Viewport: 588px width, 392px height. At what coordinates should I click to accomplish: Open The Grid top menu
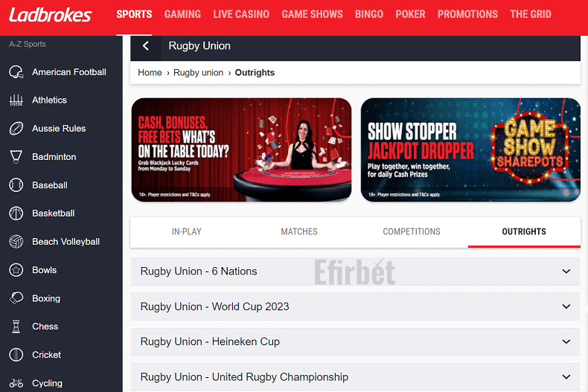pyautogui.click(x=531, y=14)
